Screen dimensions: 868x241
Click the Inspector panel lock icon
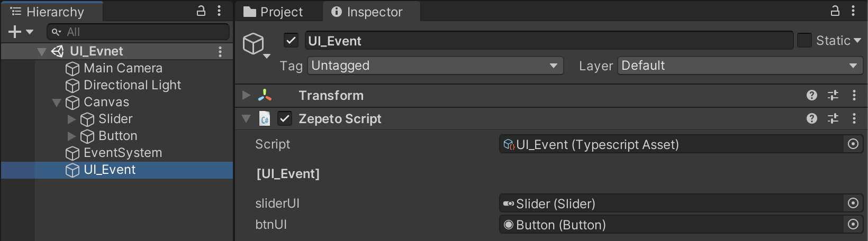pyautogui.click(x=835, y=11)
